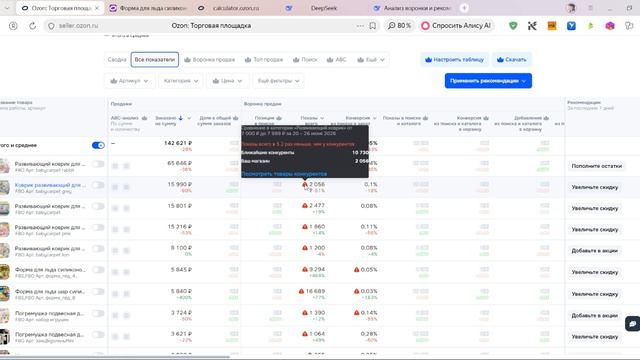Click the crown icon in 'ABC-анализ' column header
Viewport: 640px width, 360px height.
coord(144,118)
